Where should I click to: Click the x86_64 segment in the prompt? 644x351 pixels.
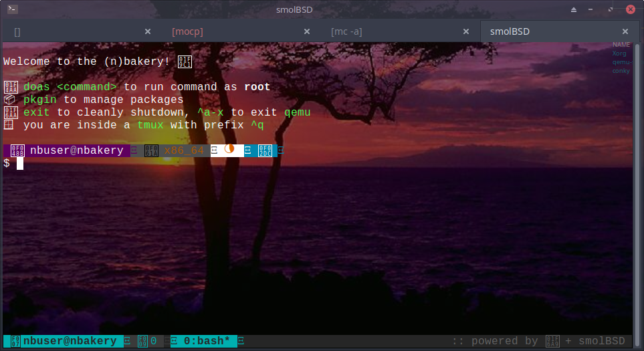184,150
